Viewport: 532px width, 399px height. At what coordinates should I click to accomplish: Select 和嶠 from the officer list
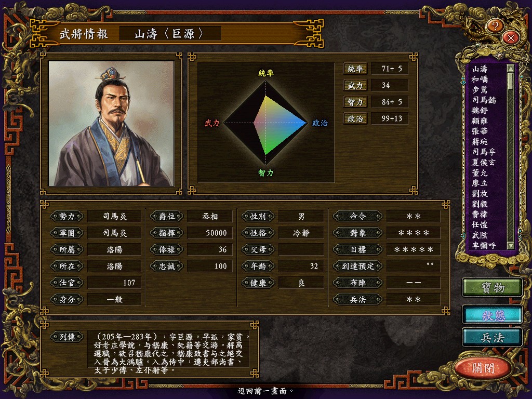tap(480, 79)
